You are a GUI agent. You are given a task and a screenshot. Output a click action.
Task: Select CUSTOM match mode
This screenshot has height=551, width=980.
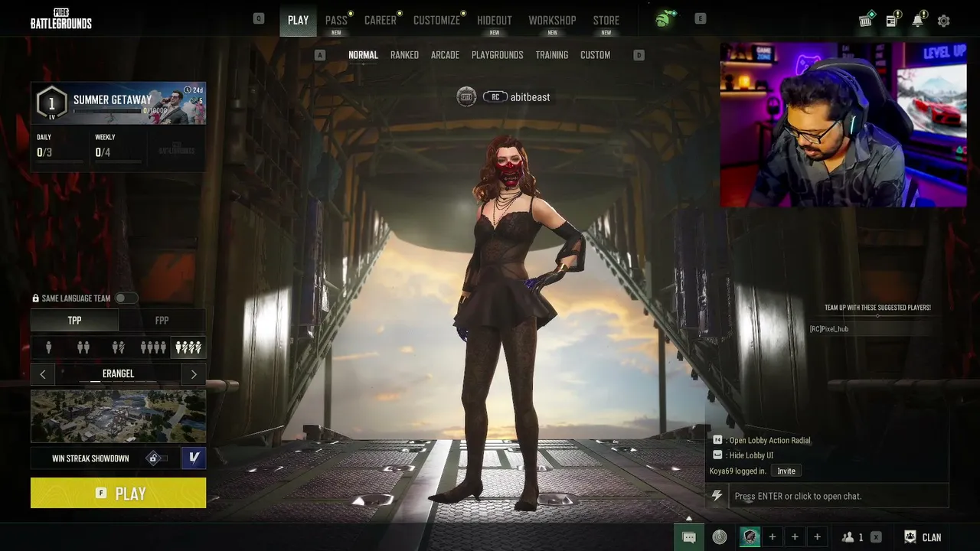tap(595, 55)
